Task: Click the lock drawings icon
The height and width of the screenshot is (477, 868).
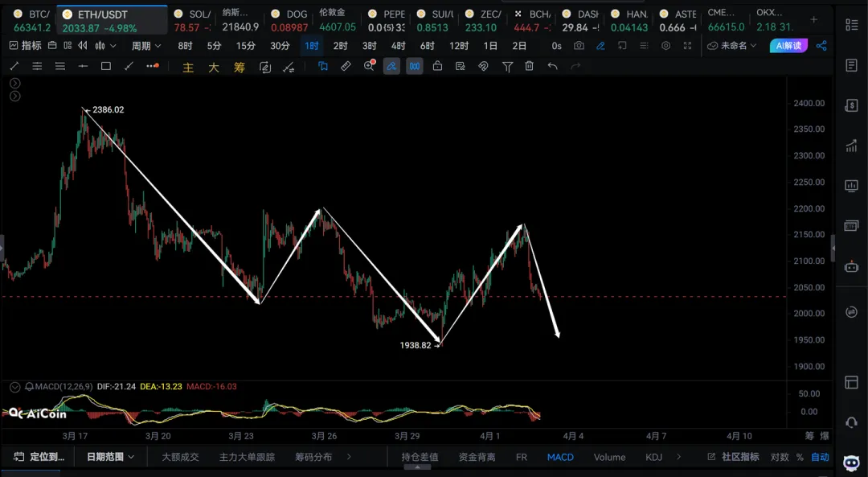Action: 437,67
